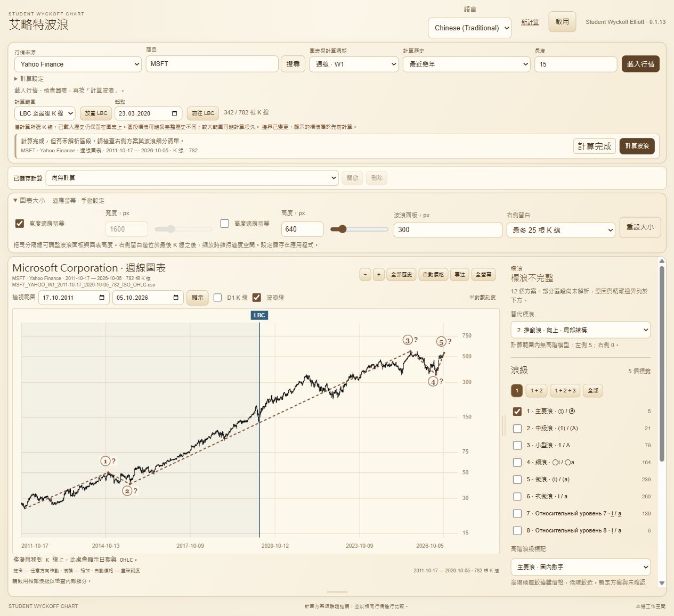Open the Yahoo Finance data source dropdown
674x616 pixels.
tap(78, 64)
